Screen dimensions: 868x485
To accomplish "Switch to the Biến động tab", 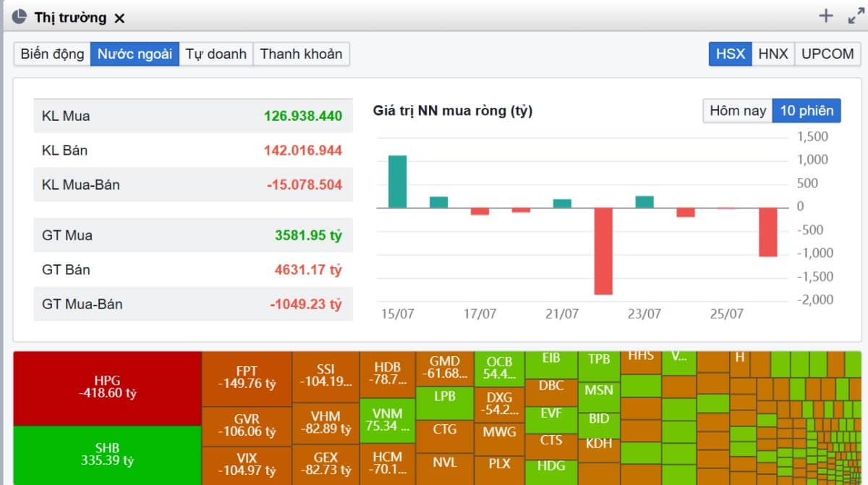I will click(x=52, y=54).
